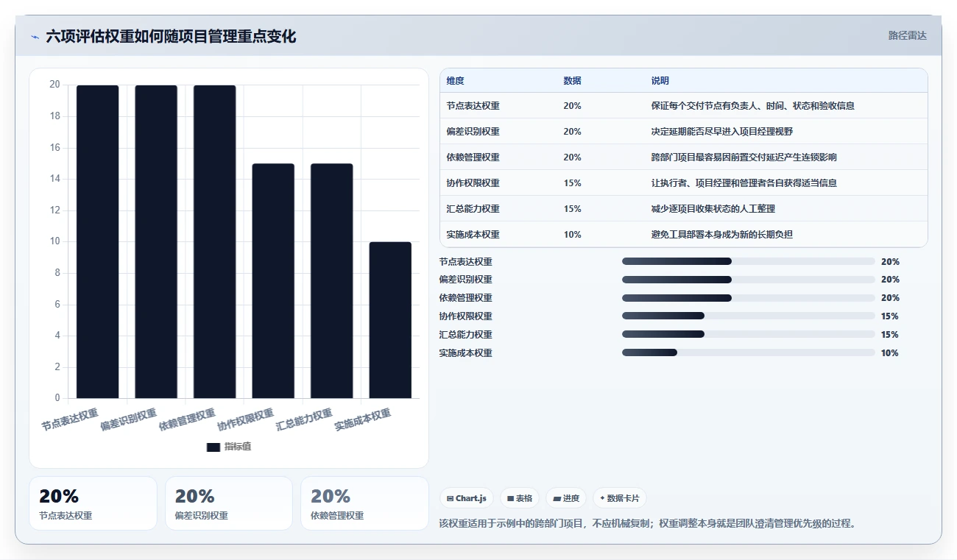
Task: Open the 依赖管理权重 20% data card
Action: coord(364,503)
